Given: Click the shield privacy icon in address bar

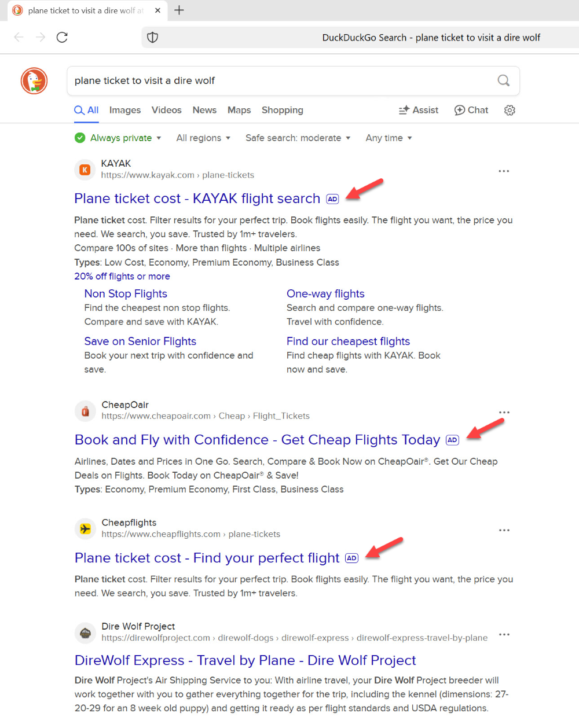Looking at the screenshot, I should pos(153,38).
